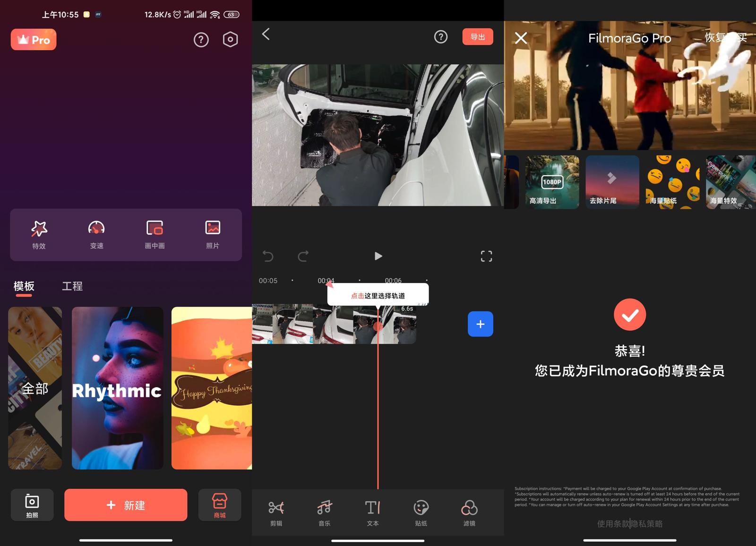Open the 全部 templates card
The image size is (756, 546).
pos(35,388)
